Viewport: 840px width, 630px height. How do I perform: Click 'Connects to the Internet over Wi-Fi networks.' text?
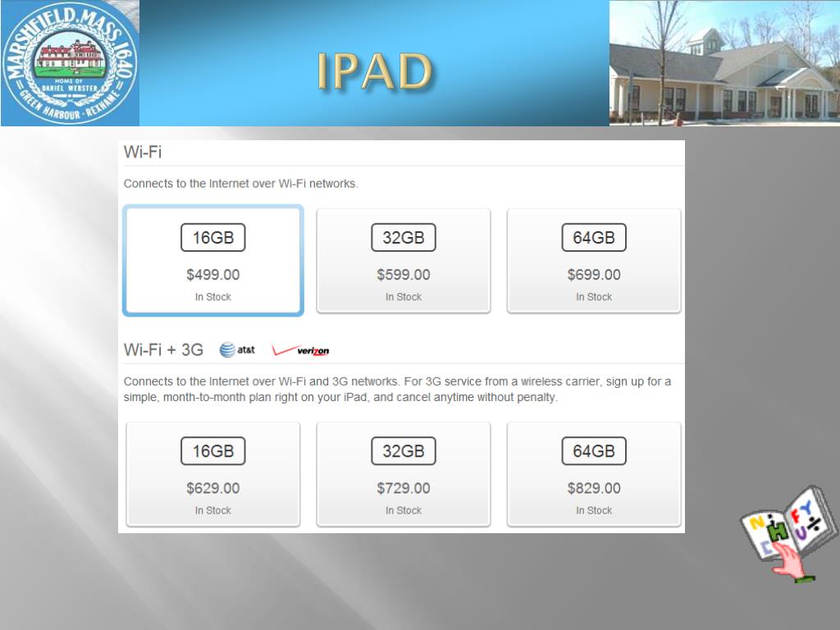(x=240, y=184)
